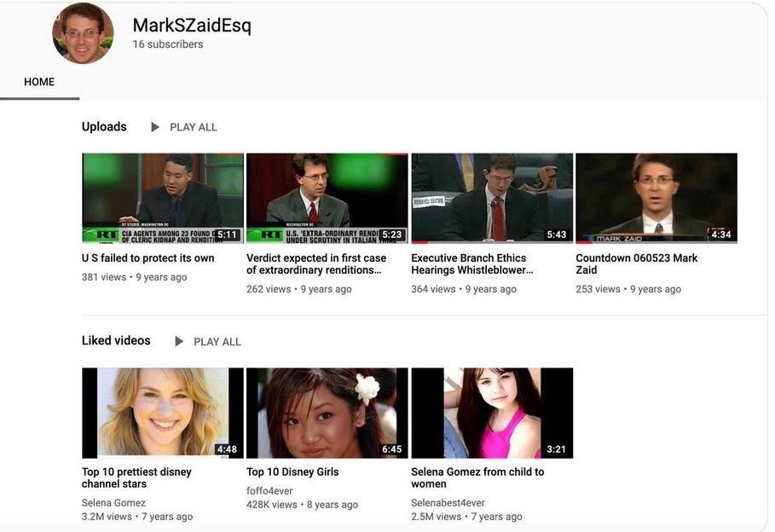Click the title "Countdown 060523 Mark Zaid"
The image size is (775, 532).
(x=636, y=264)
